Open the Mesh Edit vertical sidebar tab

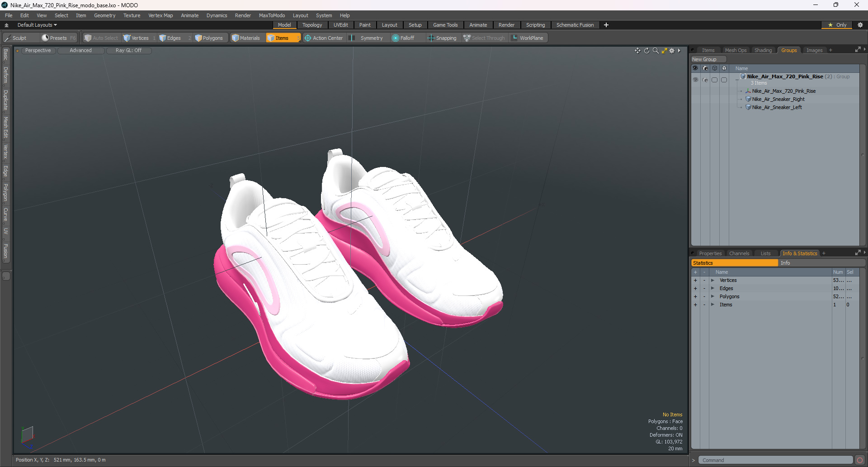point(6,128)
